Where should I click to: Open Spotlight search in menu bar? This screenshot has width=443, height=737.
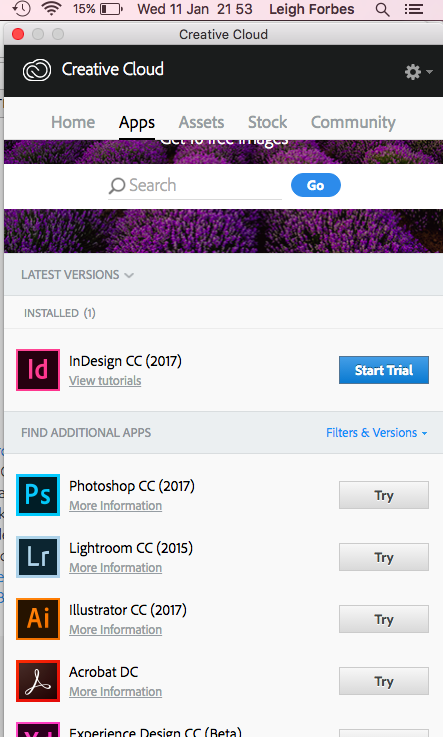click(382, 9)
